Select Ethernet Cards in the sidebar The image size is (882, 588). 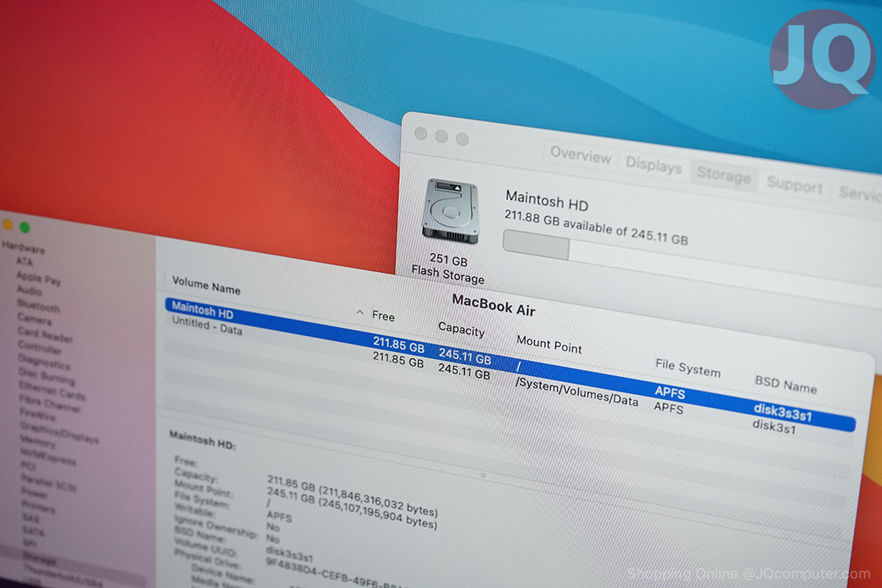(51, 390)
